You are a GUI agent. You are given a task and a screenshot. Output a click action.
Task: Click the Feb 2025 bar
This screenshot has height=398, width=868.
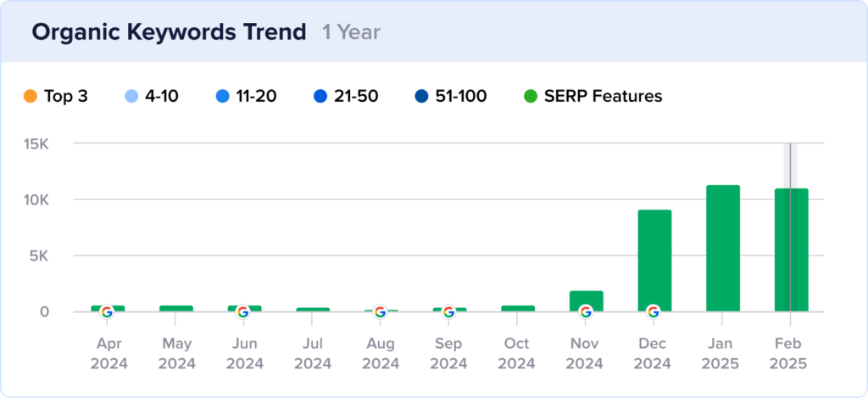[x=791, y=250]
